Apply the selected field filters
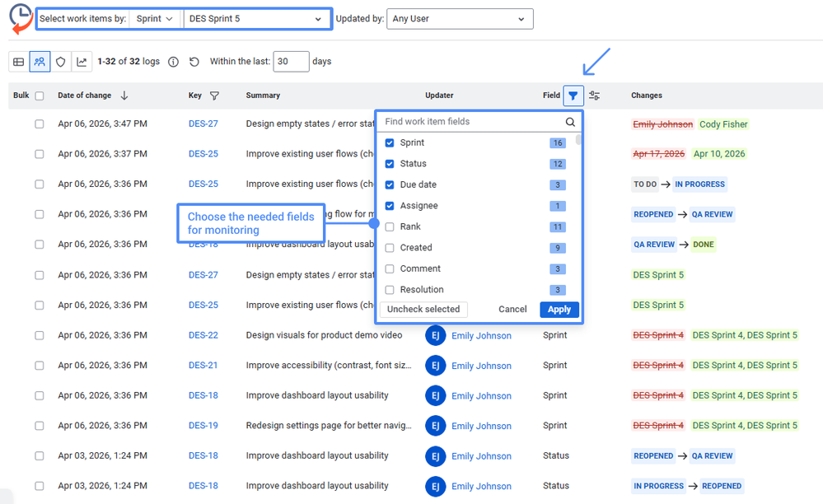Screen dimensions: 823x504 [559, 309]
